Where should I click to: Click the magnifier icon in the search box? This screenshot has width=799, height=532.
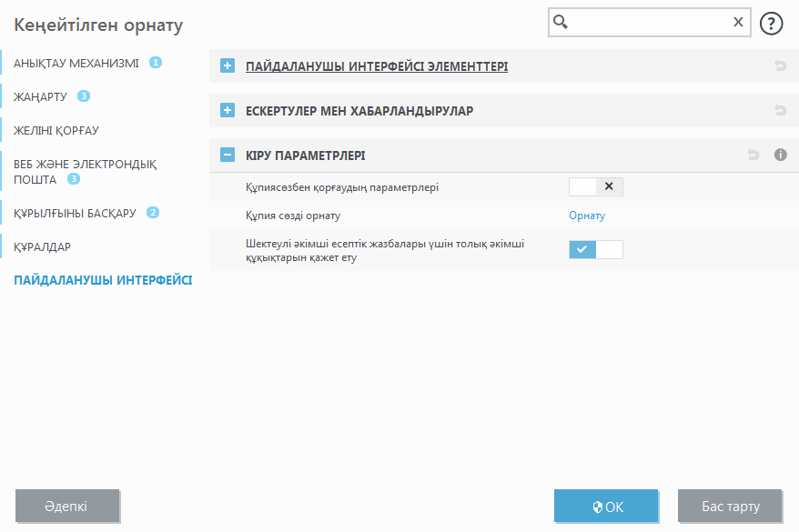click(x=559, y=22)
